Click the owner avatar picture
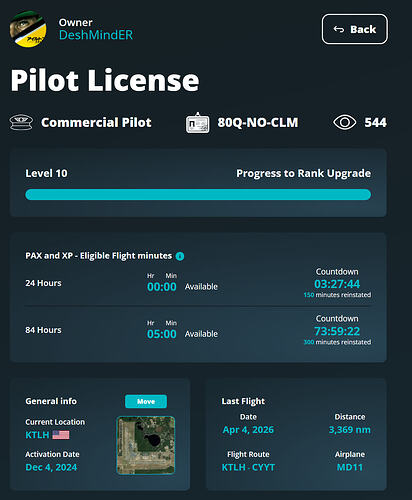Viewport: 412px width, 500px height. [28, 29]
